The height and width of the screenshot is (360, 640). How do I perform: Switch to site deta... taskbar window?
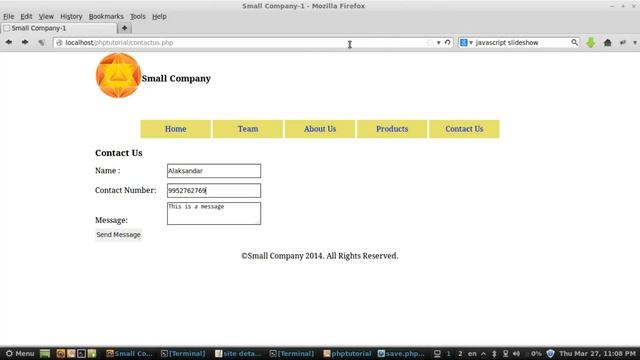pos(238,353)
